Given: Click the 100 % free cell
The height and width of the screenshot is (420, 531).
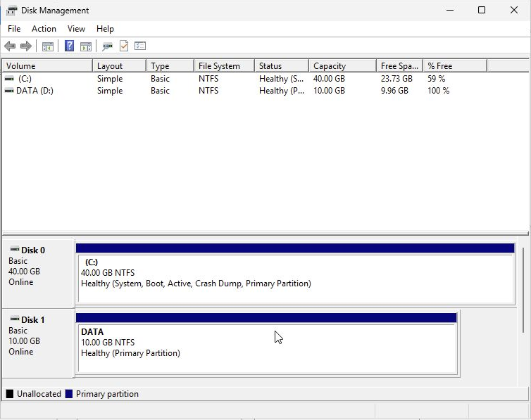Looking at the screenshot, I should tap(438, 91).
